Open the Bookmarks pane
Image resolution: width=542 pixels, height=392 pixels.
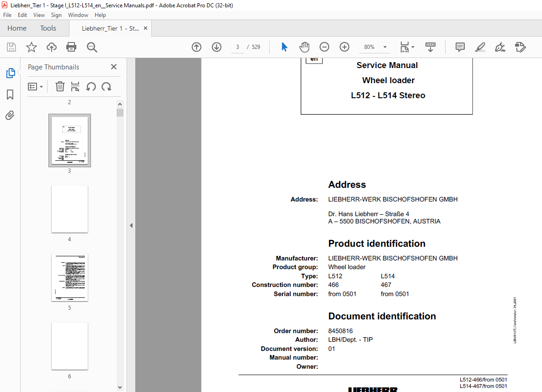10,95
